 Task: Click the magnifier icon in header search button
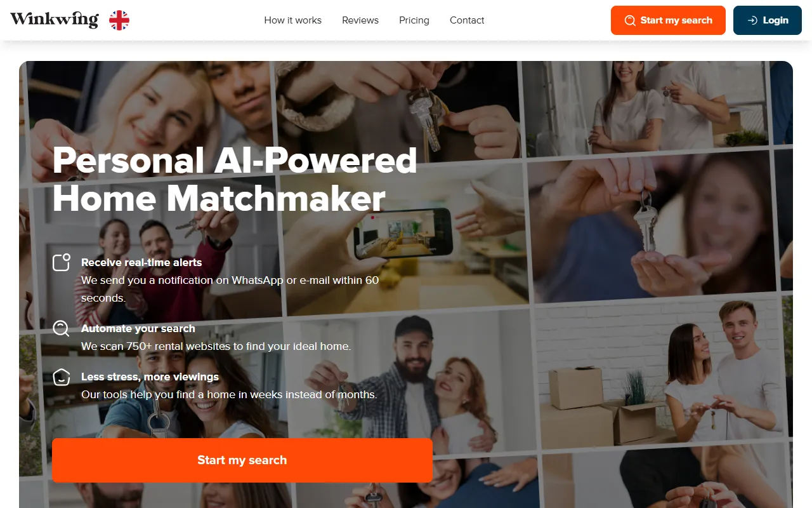point(630,20)
